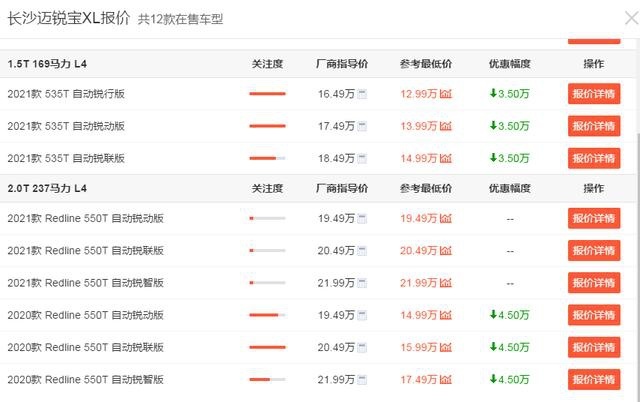640x402 pixels.
Task: Open 2021款 535T 自动锐联版 model link
Action: pyautogui.click(x=66, y=158)
